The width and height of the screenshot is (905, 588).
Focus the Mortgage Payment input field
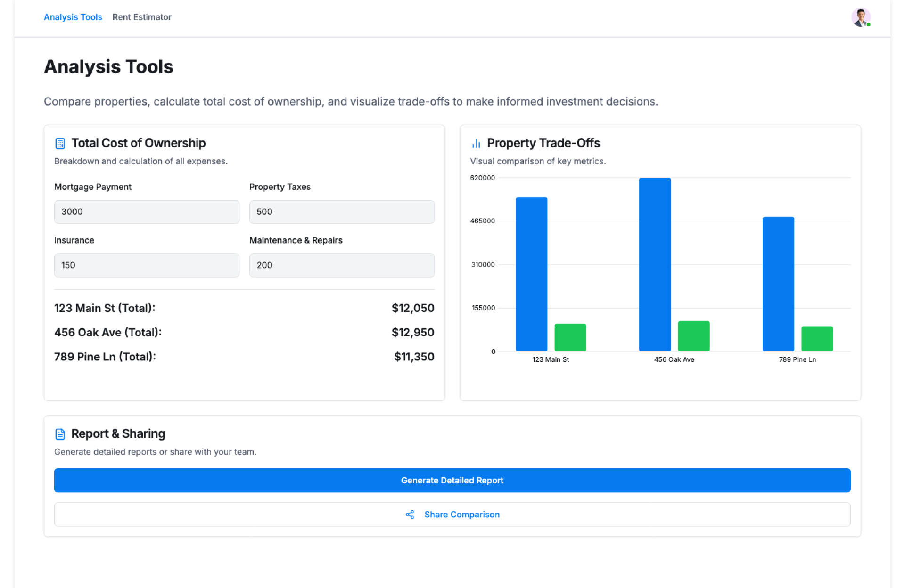[x=147, y=212]
